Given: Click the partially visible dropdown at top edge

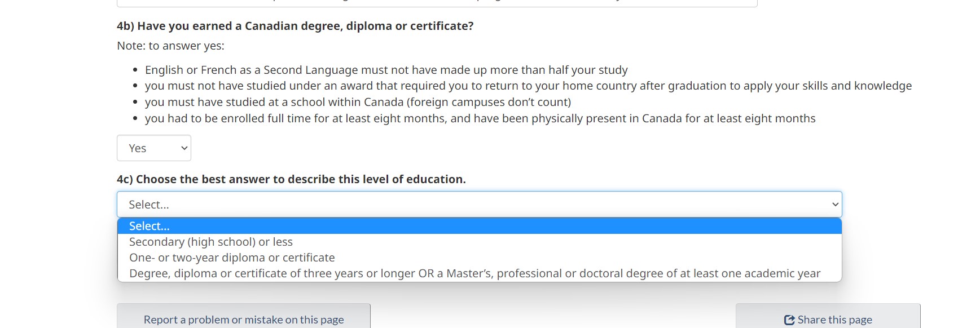Looking at the screenshot, I should pyautogui.click(x=437, y=3).
